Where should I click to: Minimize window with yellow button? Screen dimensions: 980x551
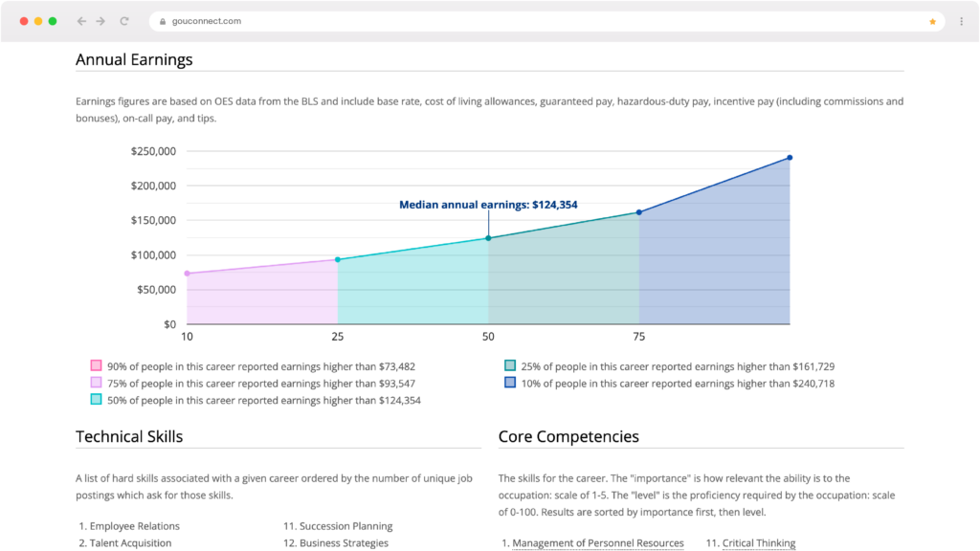[38, 21]
